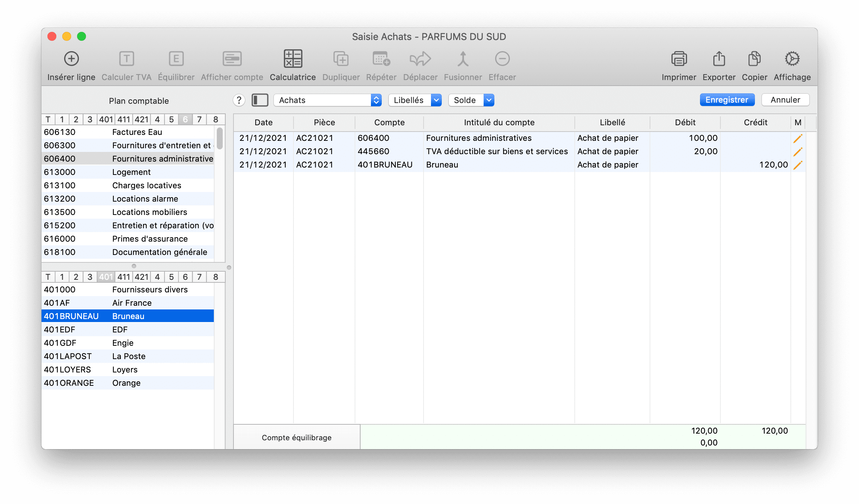Click the Imprimer printer icon
The height and width of the screenshot is (504, 859).
tap(679, 59)
